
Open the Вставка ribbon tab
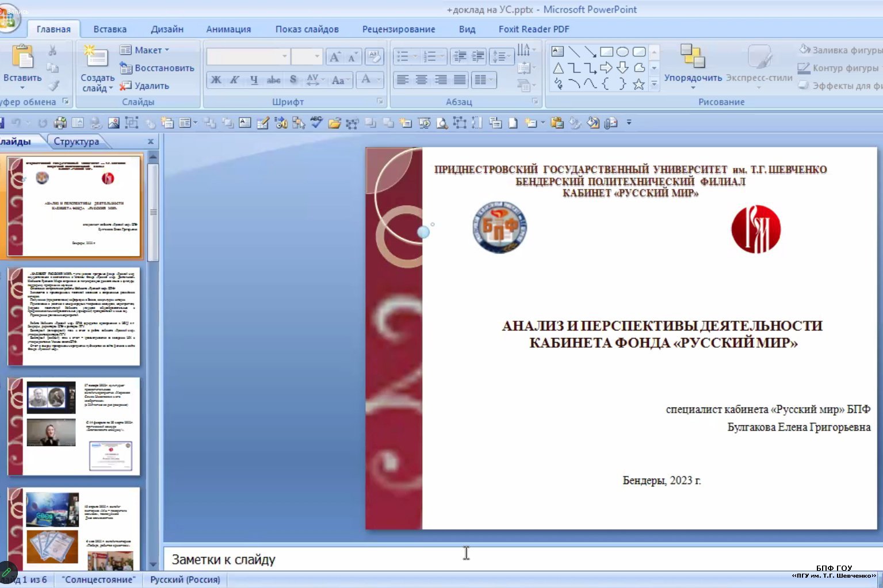tap(110, 29)
